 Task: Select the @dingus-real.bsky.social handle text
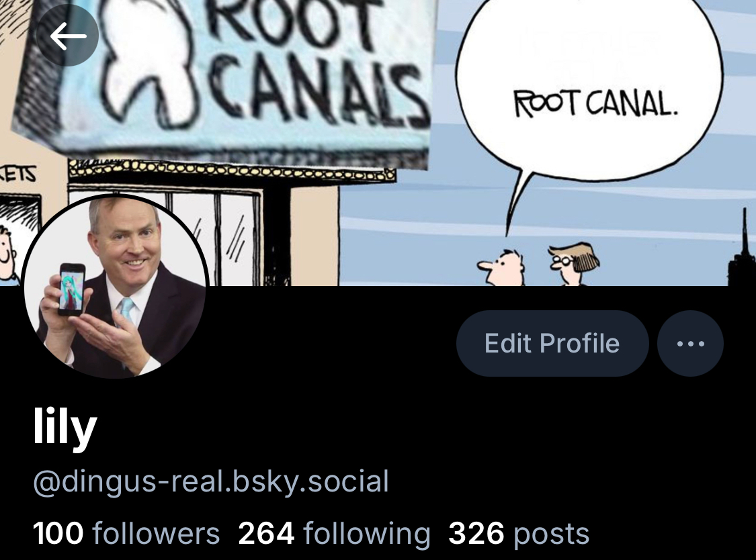click(x=211, y=481)
